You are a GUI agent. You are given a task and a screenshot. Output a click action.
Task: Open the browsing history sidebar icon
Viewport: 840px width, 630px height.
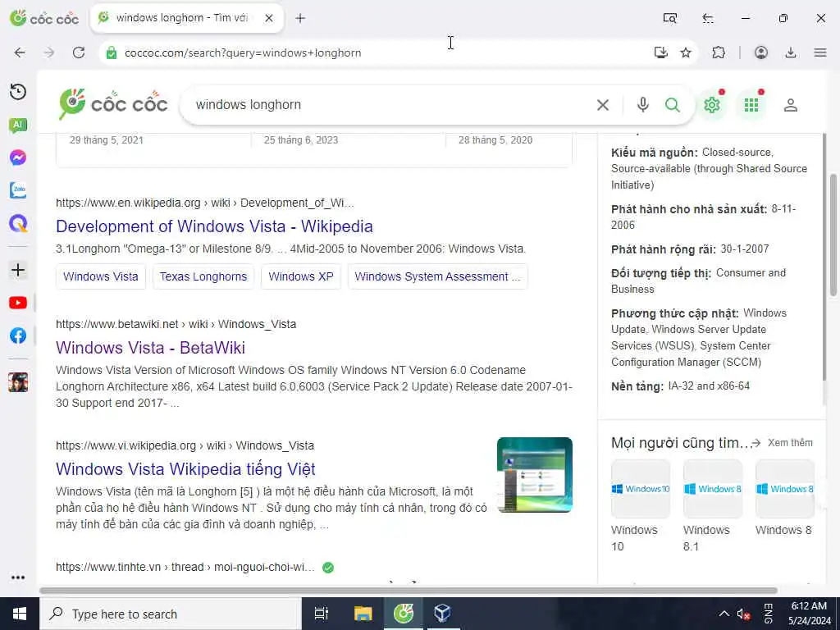pyautogui.click(x=18, y=92)
